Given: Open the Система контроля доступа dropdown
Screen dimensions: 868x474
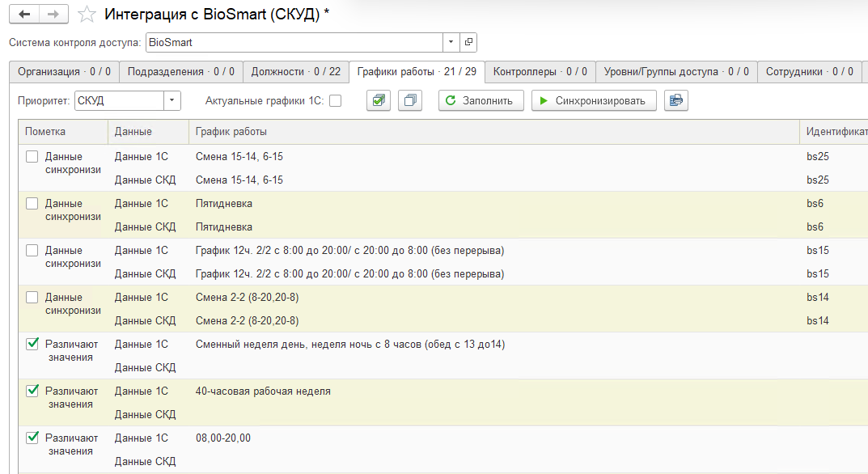Looking at the screenshot, I should pos(451,42).
